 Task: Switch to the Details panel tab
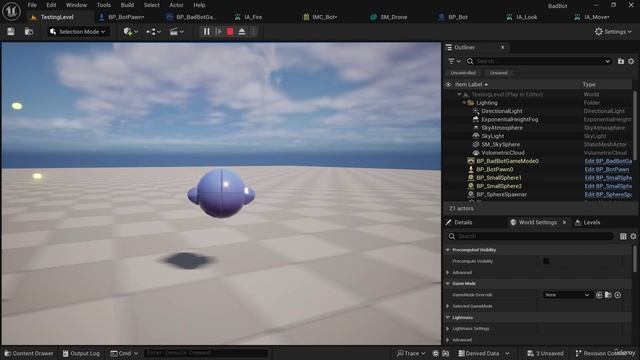coord(463,222)
